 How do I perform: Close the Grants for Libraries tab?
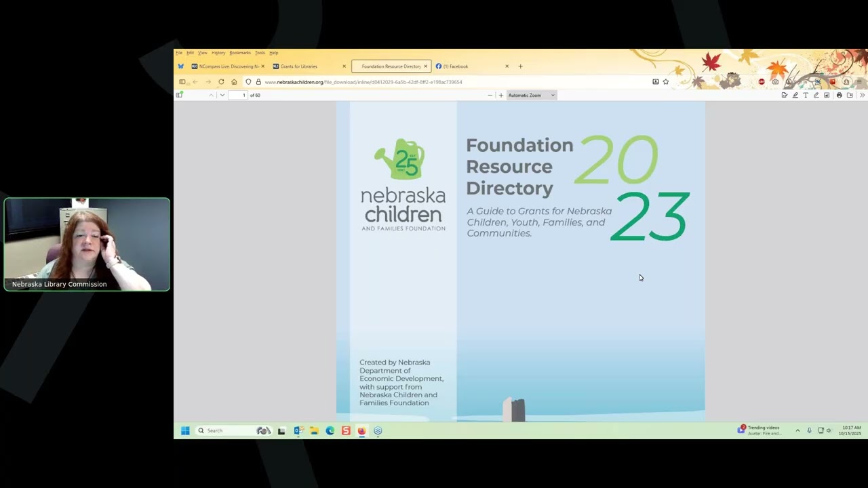coord(344,66)
